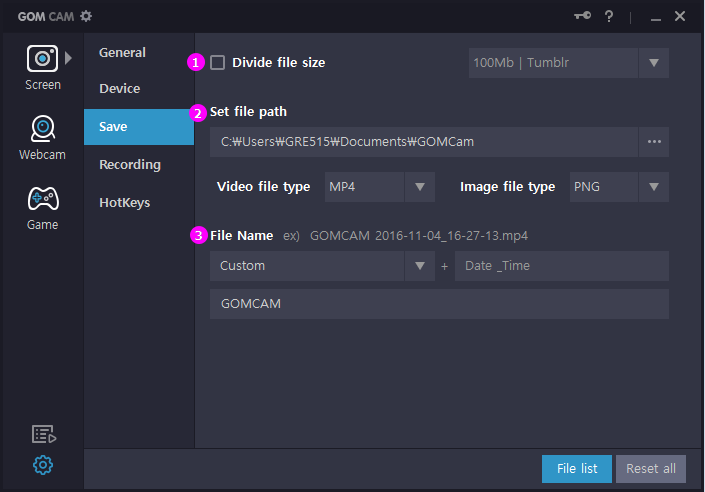
Task: Expand the arrow beside the Screen icon
Action: (x=68, y=58)
